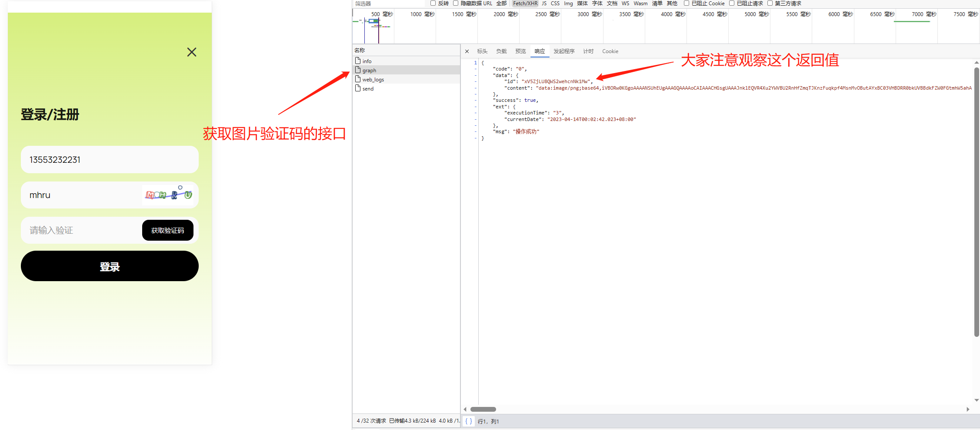This screenshot has height=430, width=980.
Task: Check the 已阻止请求 checkbox
Action: (x=732, y=3)
